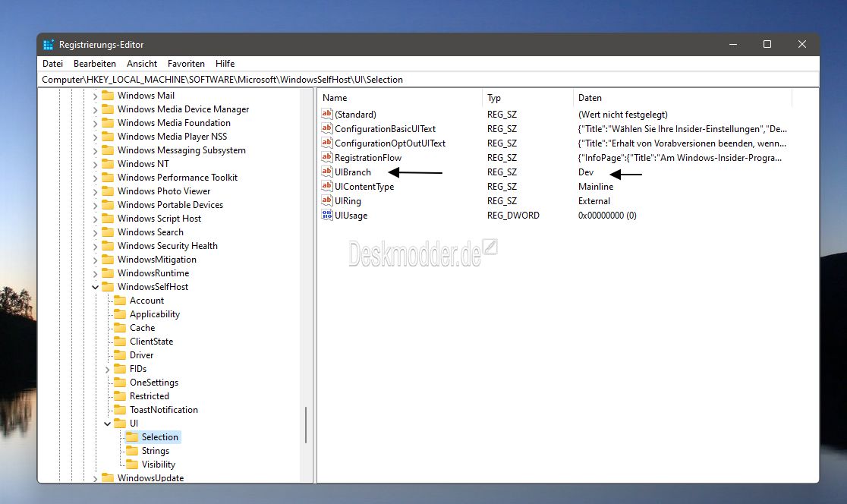Expand the WindowsUpdate key
This screenshot has height=504, width=847.
point(95,479)
